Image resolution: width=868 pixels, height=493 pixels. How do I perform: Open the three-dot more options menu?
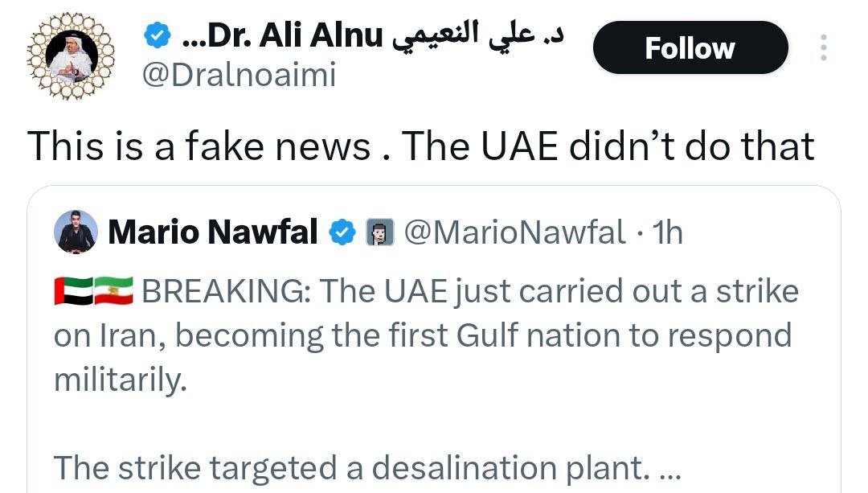pyautogui.click(x=824, y=47)
